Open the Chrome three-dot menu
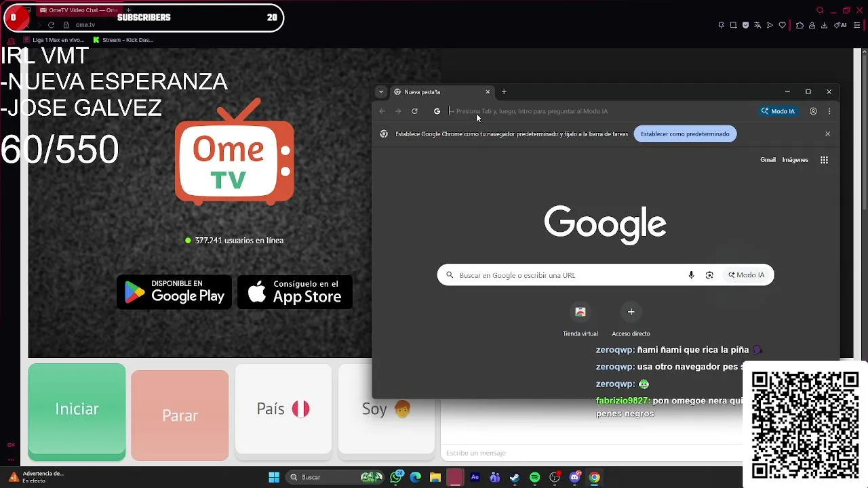 [x=829, y=111]
